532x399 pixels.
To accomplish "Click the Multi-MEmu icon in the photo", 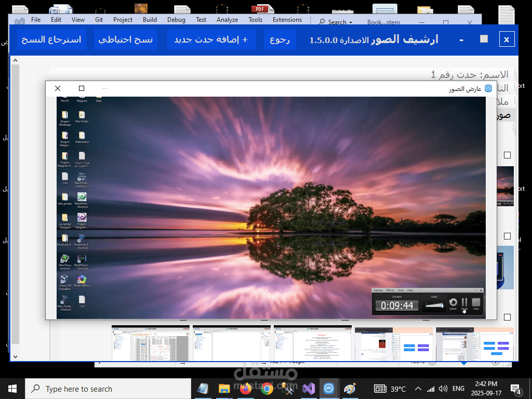I will tap(82, 281).
